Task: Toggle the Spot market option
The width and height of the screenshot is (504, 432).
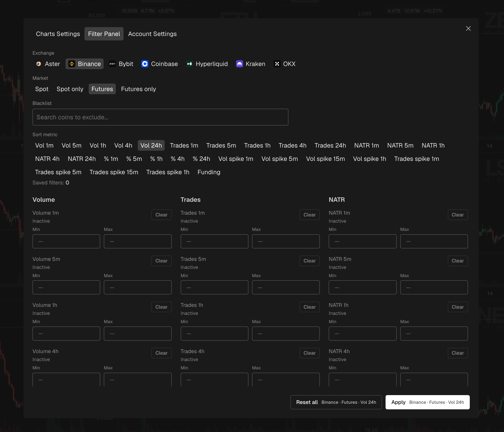Action: [x=42, y=89]
